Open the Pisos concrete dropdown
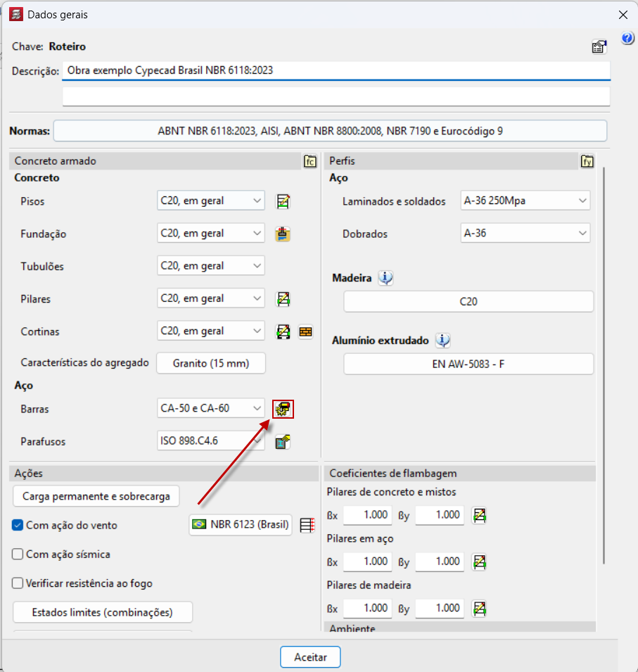The width and height of the screenshot is (638, 672). pos(211,201)
